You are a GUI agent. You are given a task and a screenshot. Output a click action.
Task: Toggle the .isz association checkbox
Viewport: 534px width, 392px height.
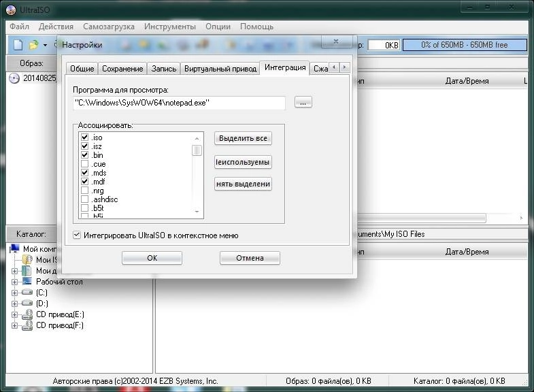coord(84,146)
